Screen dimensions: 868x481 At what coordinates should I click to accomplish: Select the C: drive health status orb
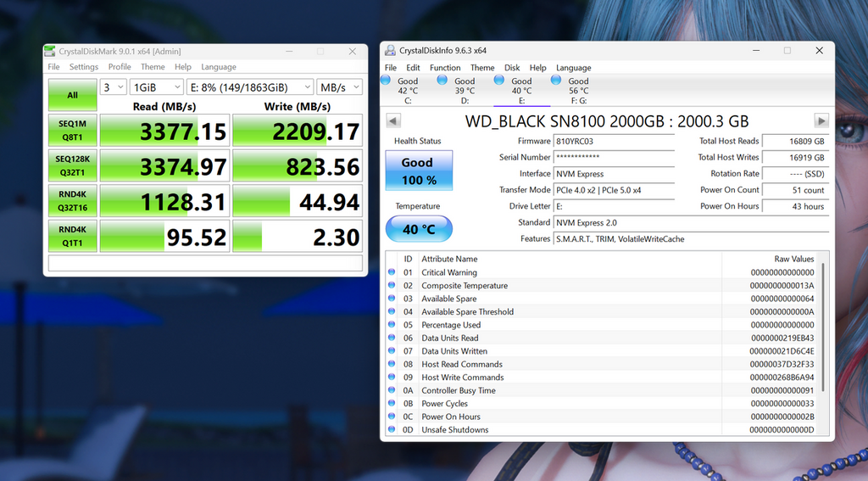point(386,81)
